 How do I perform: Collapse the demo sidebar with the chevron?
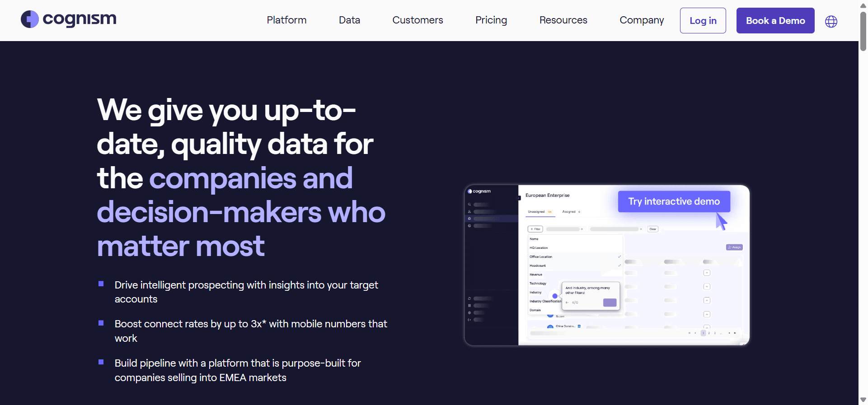518,198
